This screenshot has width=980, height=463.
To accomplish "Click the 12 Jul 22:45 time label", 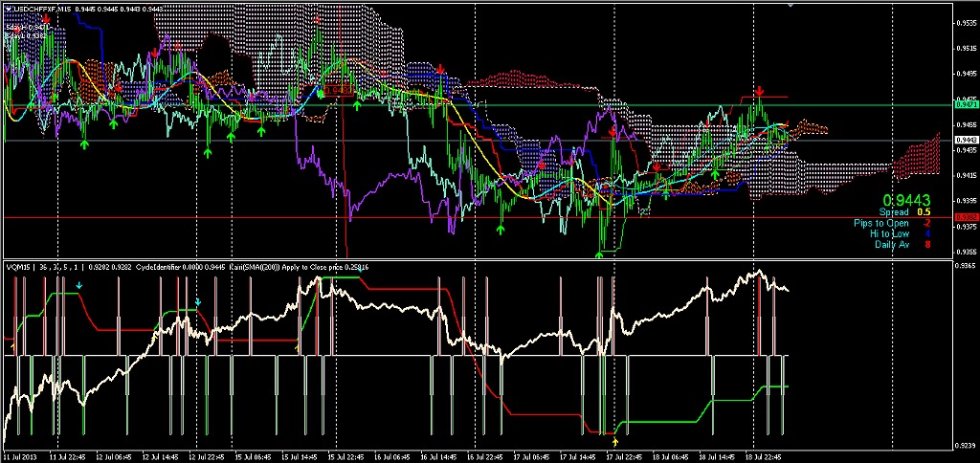I will coord(207,456).
